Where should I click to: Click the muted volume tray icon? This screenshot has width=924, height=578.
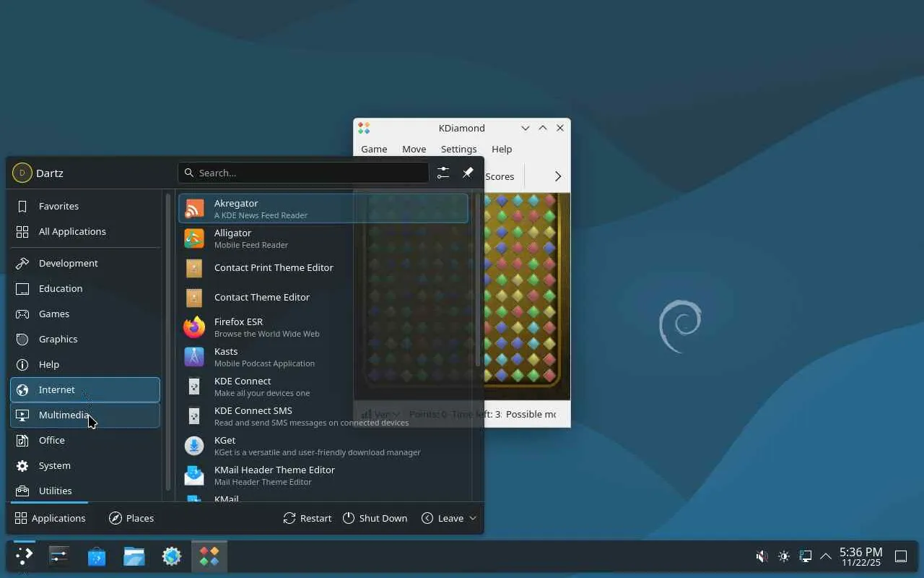click(x=762, y=556)
